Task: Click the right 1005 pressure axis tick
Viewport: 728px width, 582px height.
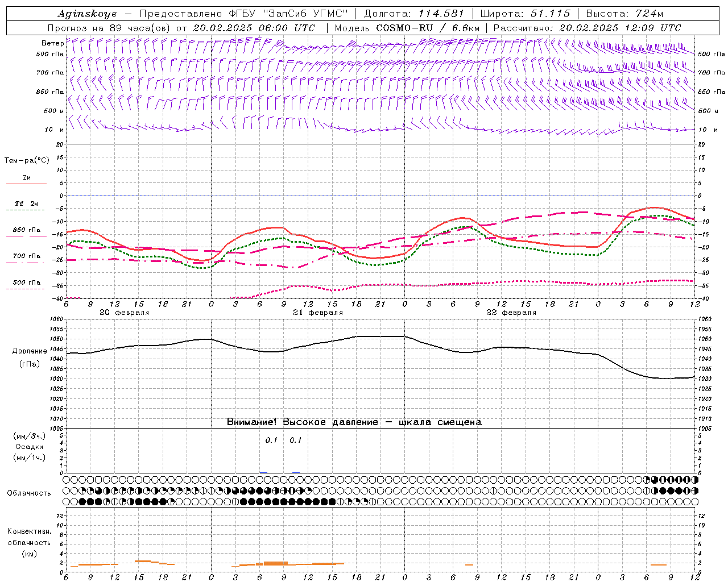Action: [705, 428]
